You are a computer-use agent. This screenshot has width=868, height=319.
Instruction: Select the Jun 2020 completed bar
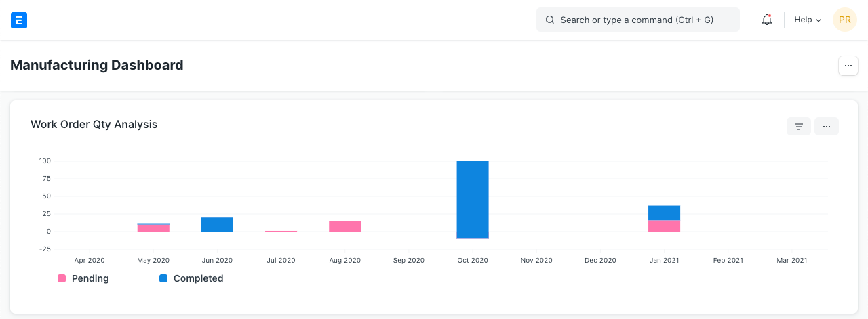tap(217, 224)
